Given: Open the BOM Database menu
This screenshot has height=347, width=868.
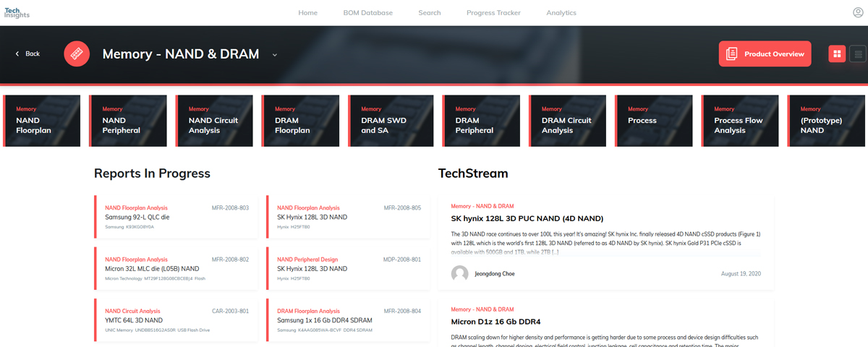Looking at the screenshot, I should coord(367,12).
